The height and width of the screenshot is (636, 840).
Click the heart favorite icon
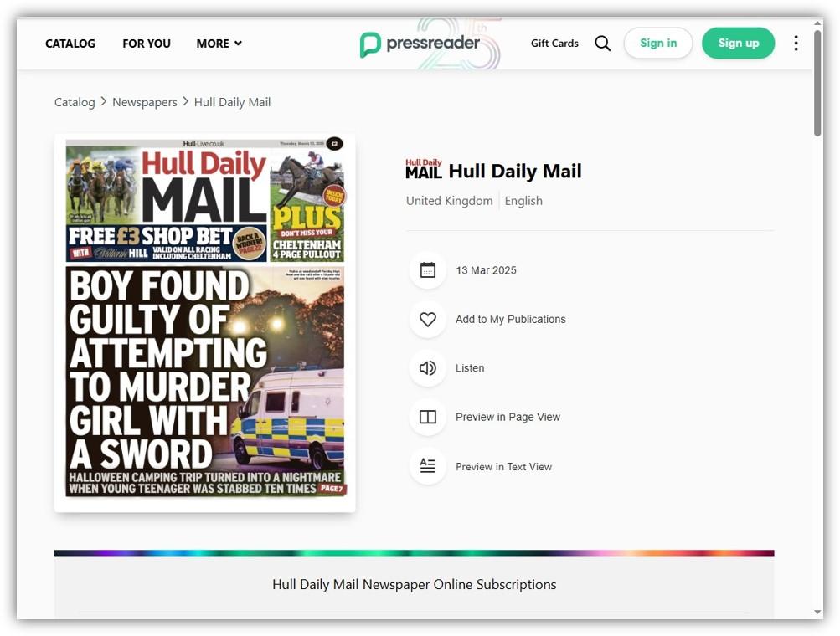pos(427,320)
